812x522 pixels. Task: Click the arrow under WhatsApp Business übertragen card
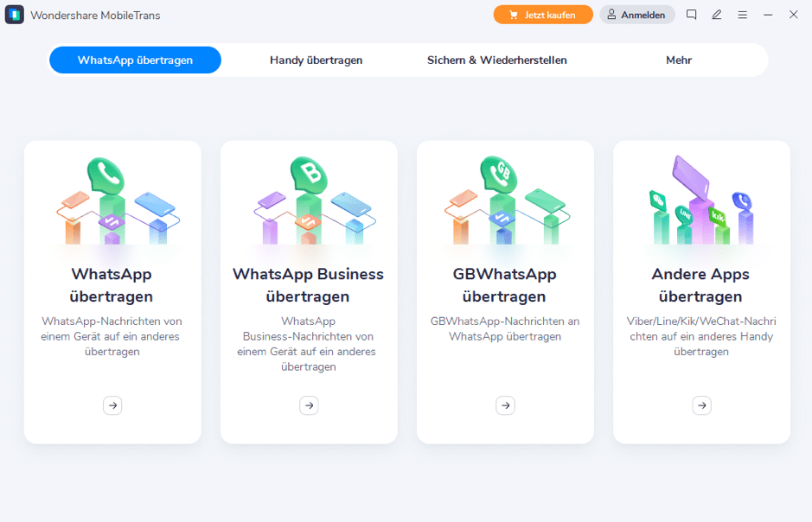click(x=310, y=405)
